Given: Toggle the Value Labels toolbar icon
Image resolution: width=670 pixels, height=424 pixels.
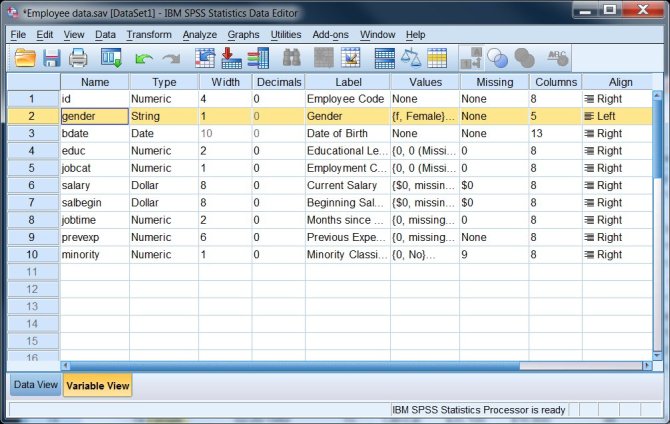Looking at the screenshot, I should (472, 58).
